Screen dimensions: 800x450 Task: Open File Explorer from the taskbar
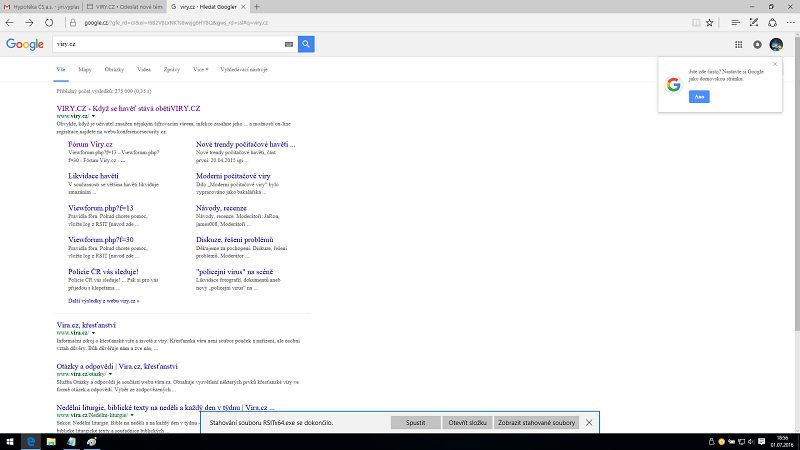[x=51, y=442]
